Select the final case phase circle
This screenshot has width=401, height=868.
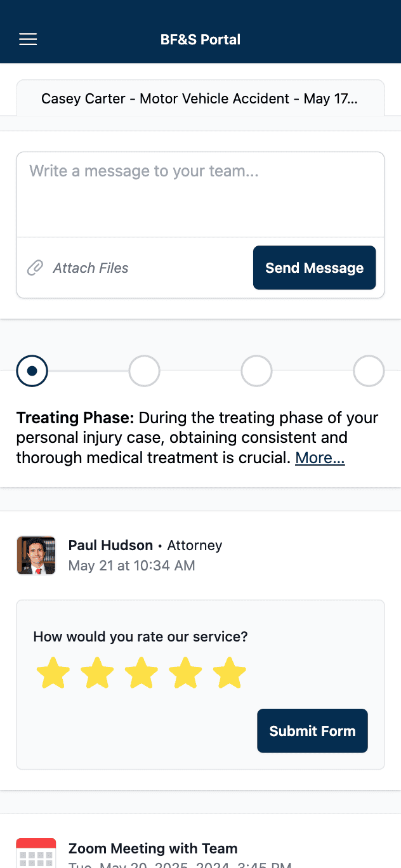coord(369,371)
